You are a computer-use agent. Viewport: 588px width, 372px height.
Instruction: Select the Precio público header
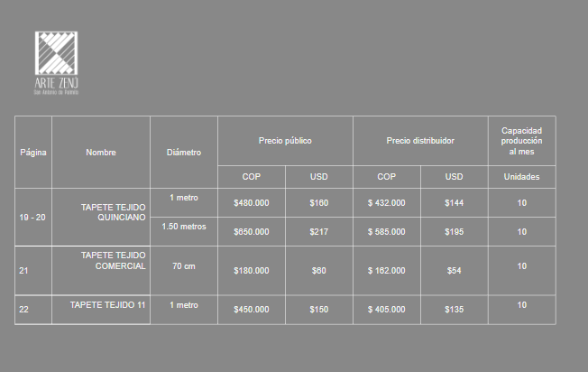285,141
